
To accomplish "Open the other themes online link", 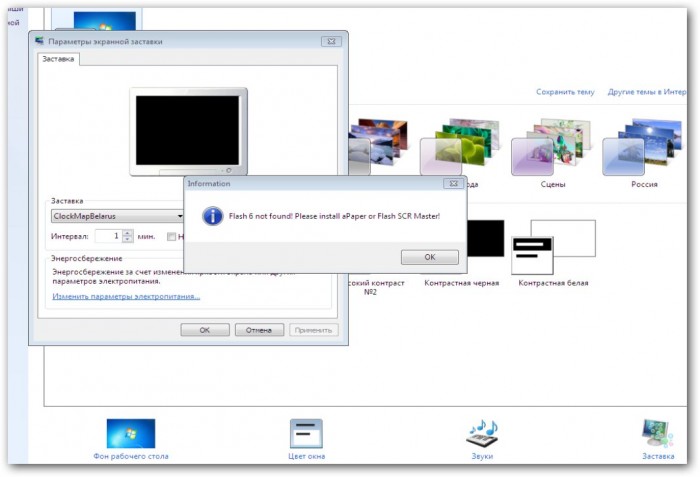I will (x=646, y=92).
